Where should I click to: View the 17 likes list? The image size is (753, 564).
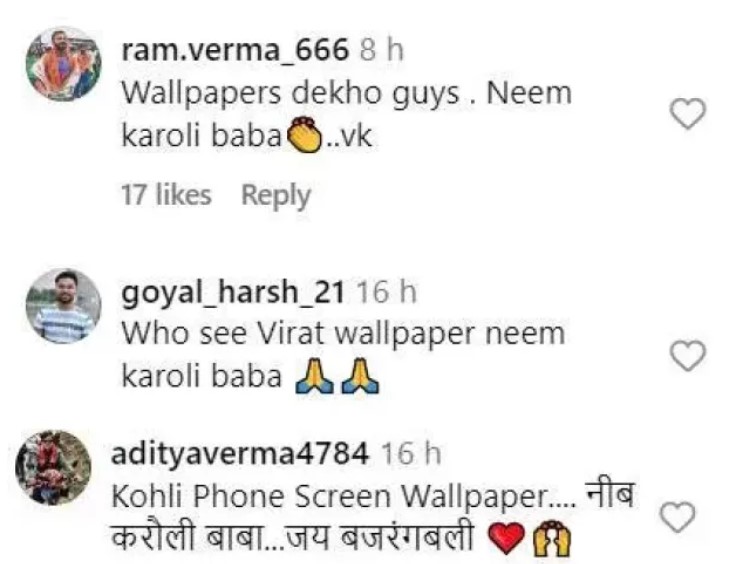pyautogui.click(x=166, y=195)
